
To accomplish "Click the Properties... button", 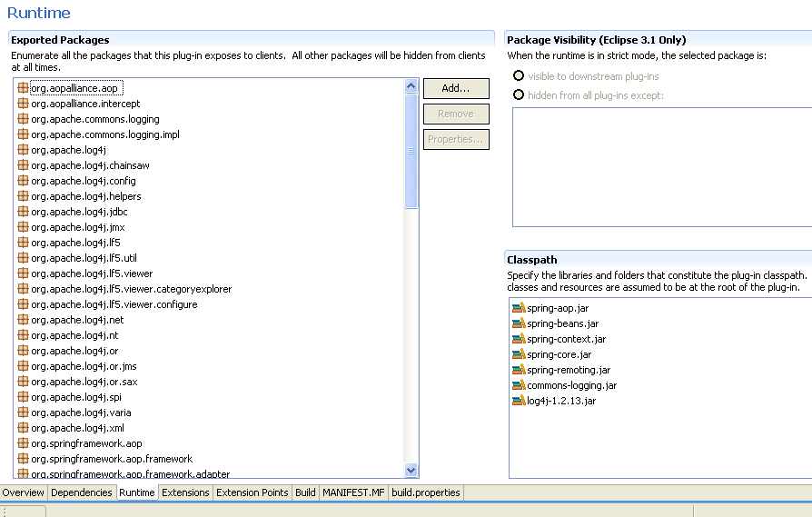I will [456, 139].
